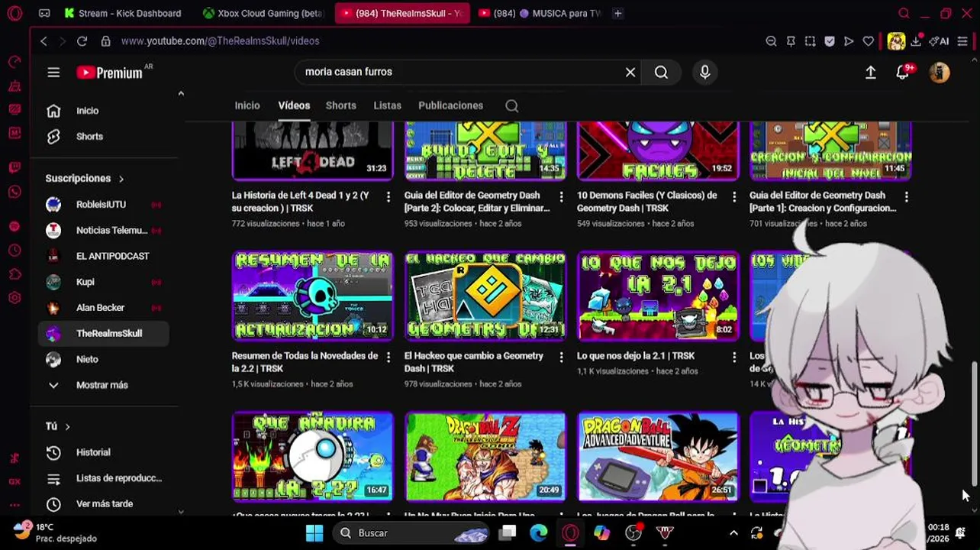Go back to previous page

(44, 41)
